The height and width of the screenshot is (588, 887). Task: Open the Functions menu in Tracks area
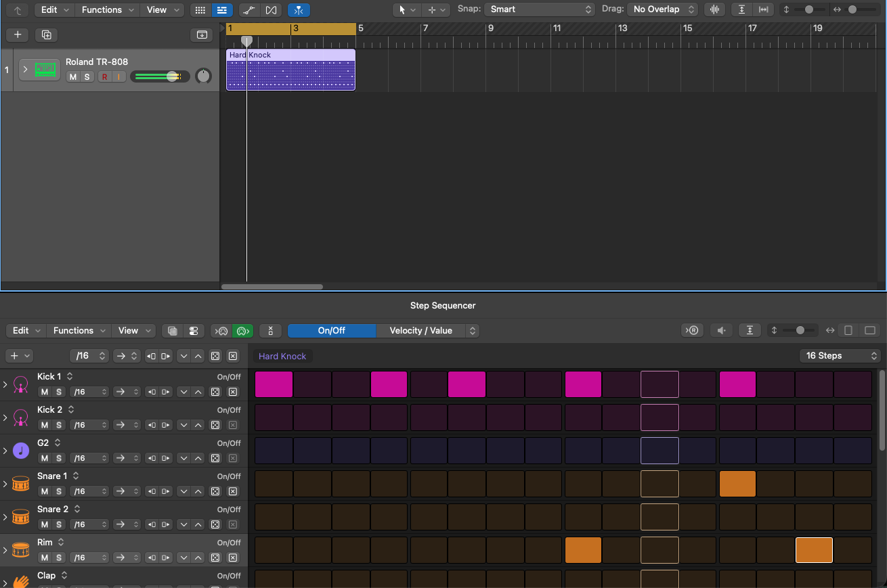(x=107, y=10)
